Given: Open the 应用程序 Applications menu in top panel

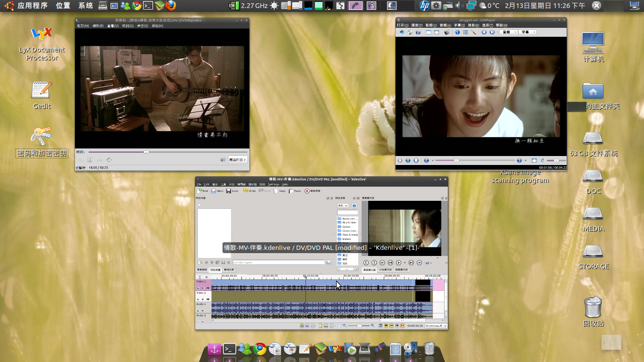Looking at the screenshot, I should click(x=33, y=6).
